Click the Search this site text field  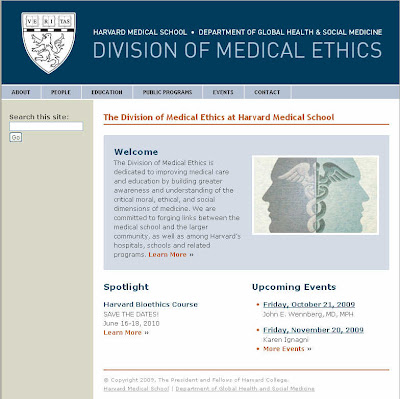pyautogui.click(x=46, y=126)
